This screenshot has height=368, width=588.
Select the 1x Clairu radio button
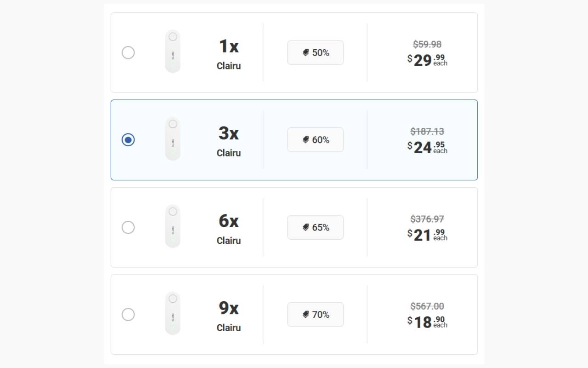pos(128,52)
